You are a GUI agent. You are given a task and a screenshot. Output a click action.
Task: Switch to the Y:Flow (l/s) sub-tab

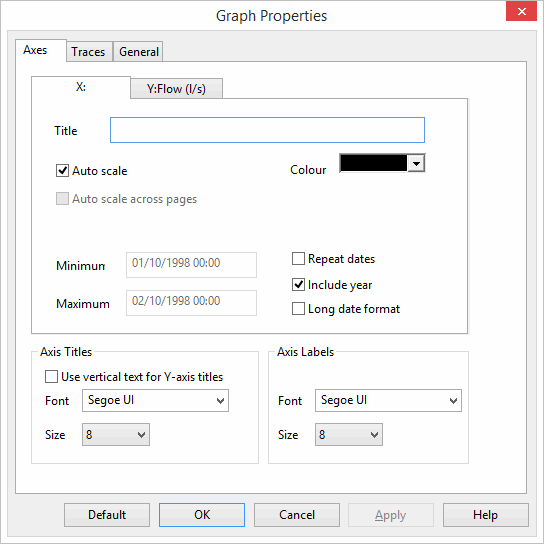(x=176, y=89)
